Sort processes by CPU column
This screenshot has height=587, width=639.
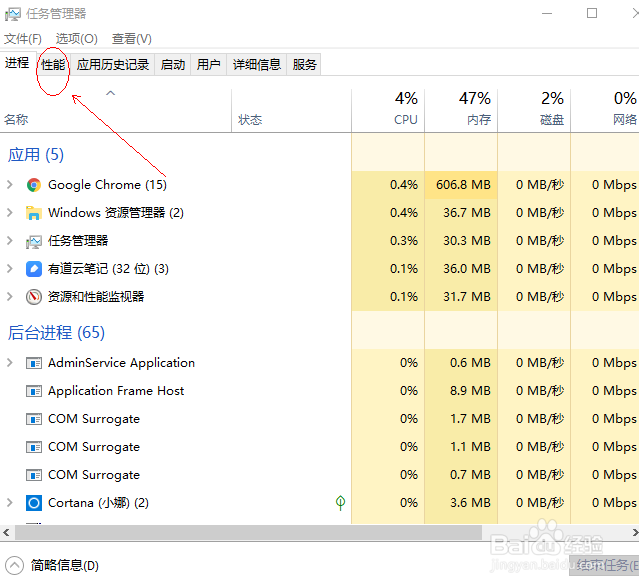388,110
